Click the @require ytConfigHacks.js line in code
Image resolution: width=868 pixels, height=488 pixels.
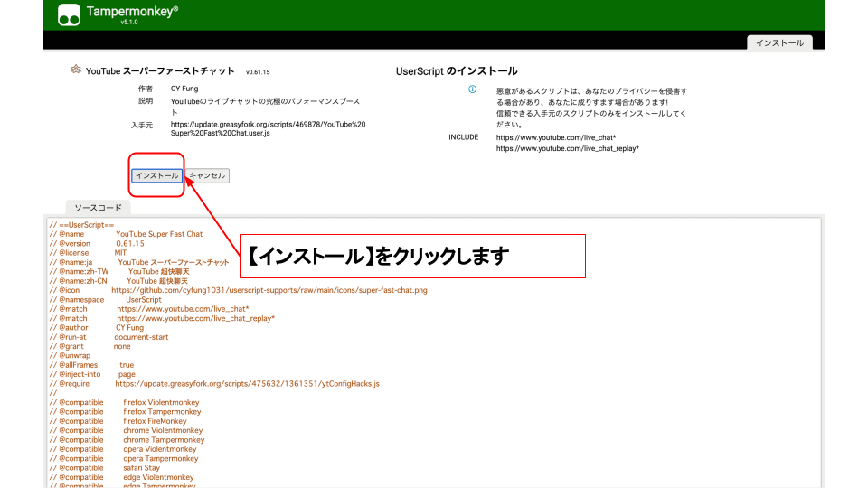(x=247, y=383)
